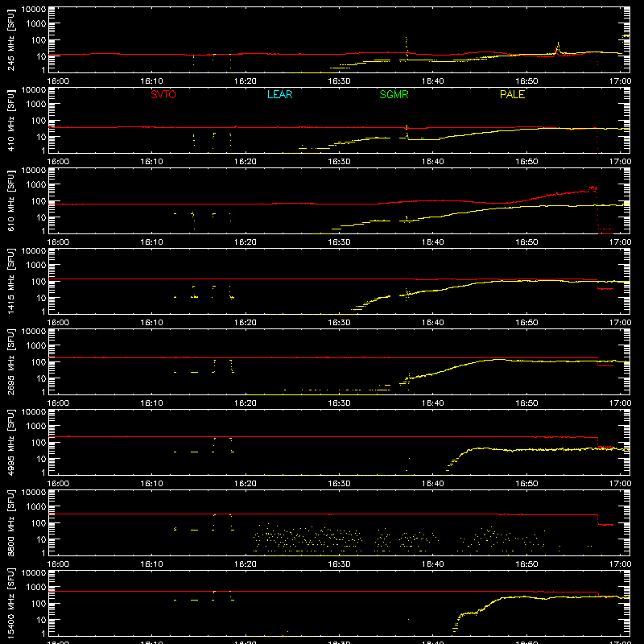This screenshot has width=644, height=644.
Task: Click the yellow spike near 16:37 in 245 MHz panel
Action: [x=407, y=47]
